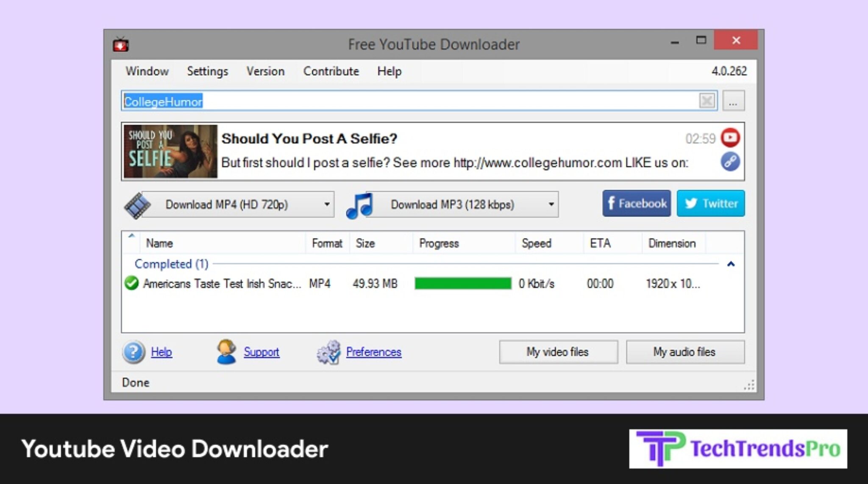Click the video description text

[455, 163]
